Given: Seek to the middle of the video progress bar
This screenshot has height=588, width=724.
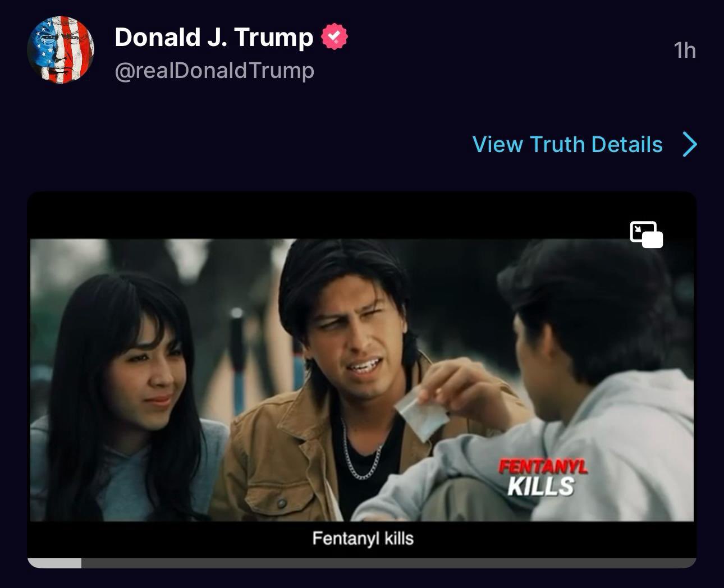Looking at the screenshot, I should (362, 563).
